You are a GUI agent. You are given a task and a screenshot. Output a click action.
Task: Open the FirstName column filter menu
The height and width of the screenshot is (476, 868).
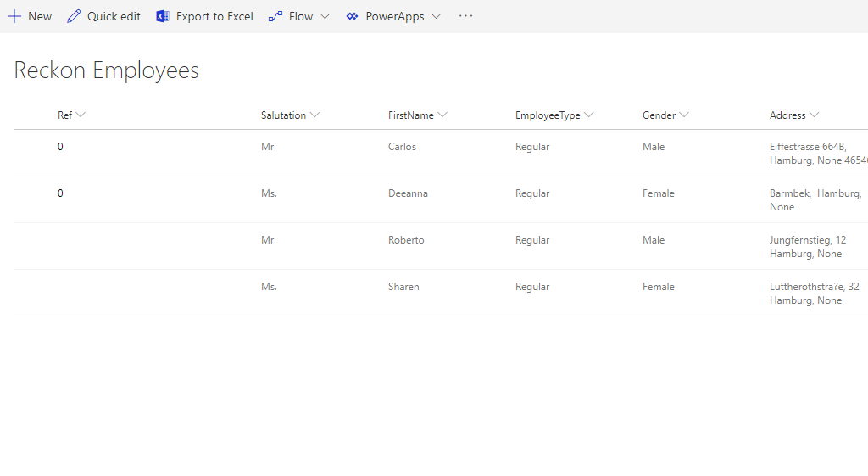point(442,115)
